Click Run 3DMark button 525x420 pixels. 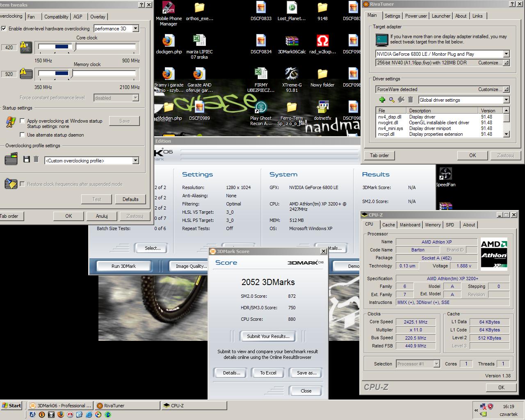[x=123, y=266]
